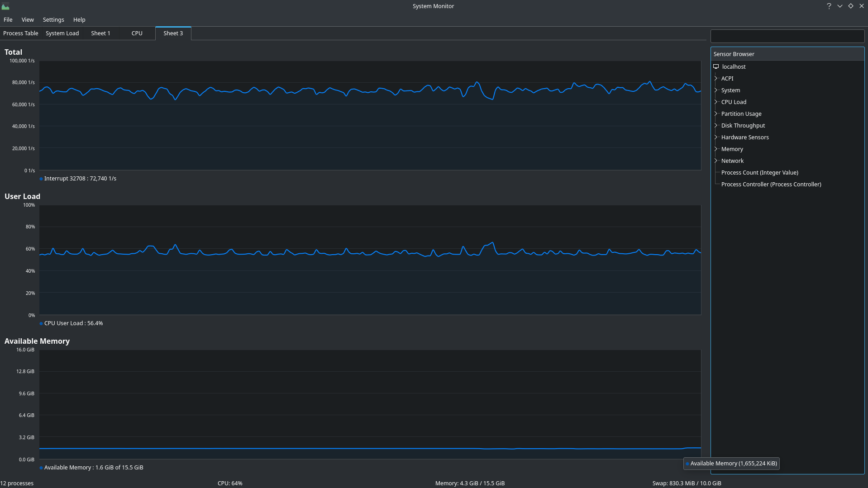The image size is (868, 488).
Task: Switch to the Process Table tab
Action: (21, 33)
